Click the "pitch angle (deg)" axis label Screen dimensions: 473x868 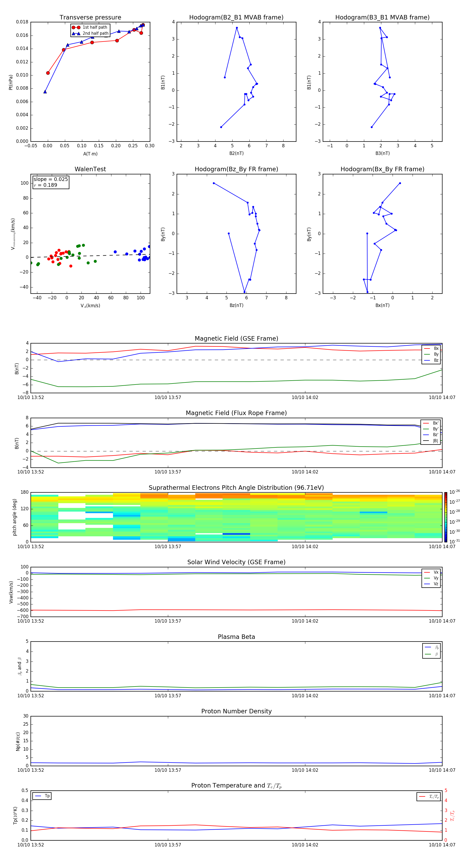coord(14,517)
